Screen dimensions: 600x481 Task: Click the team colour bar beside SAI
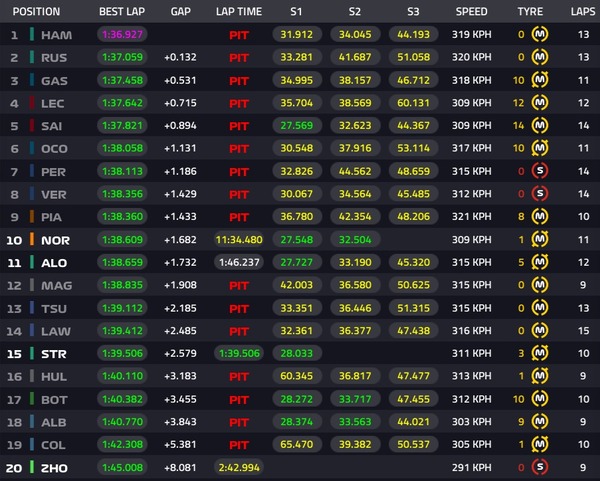coord(32,125)
